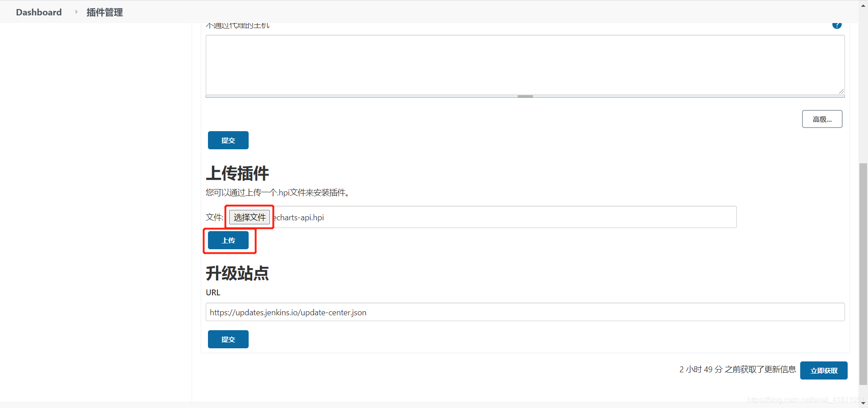
Task: Click the blue help icon above the textarea
Action: pos(837,25)
